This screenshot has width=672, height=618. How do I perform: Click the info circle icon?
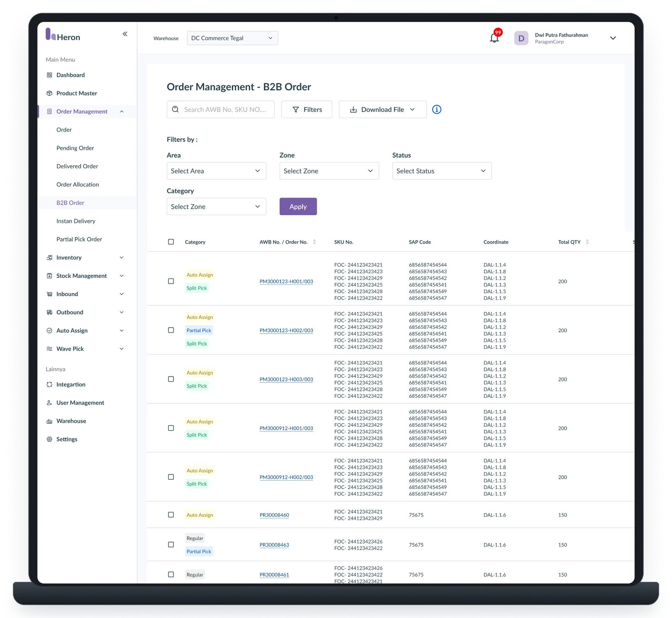(437, 109)
